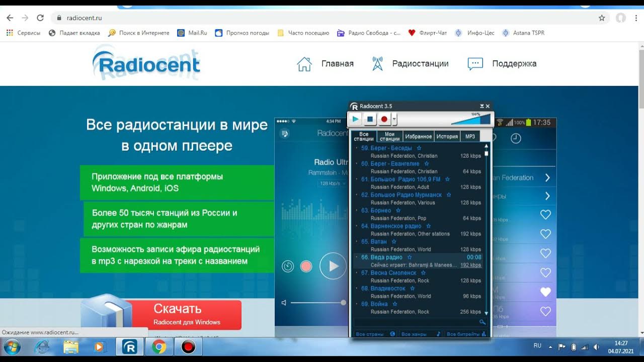This screenshot has height=362, width=644.
Task: Open the Мои станции tab
Action: click(389, 136)
